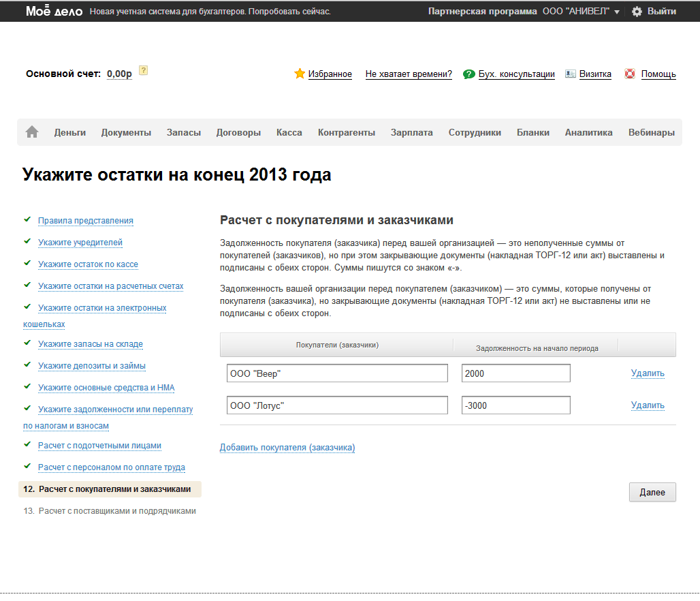Go to Укажите учредителей step

coord(80,243)
